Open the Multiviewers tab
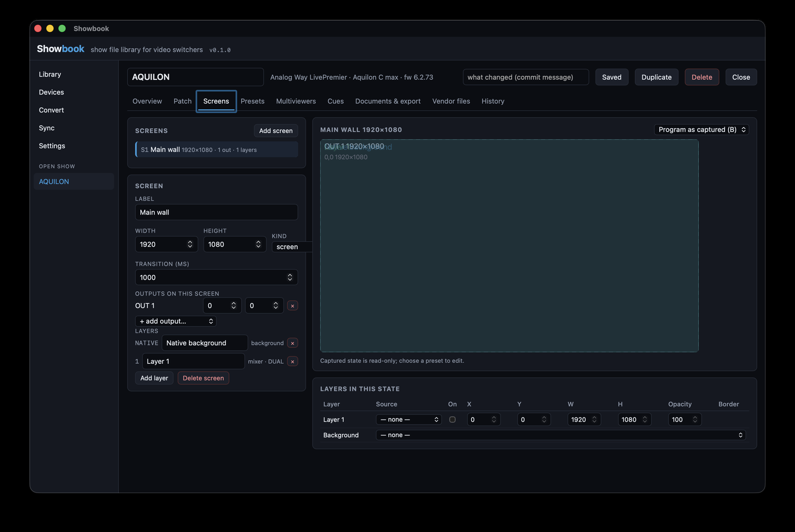The height and width of the screenshot is (532, 795). coord(296,101)
